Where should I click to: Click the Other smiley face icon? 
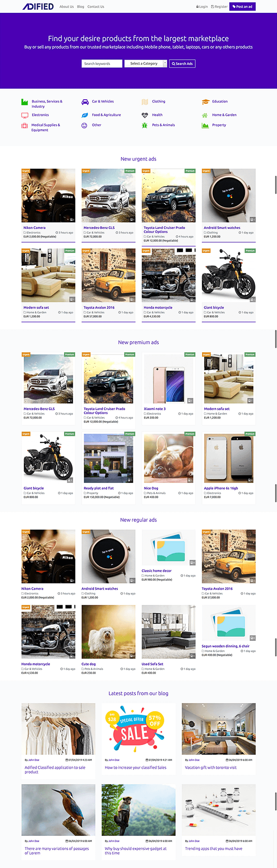84,125
